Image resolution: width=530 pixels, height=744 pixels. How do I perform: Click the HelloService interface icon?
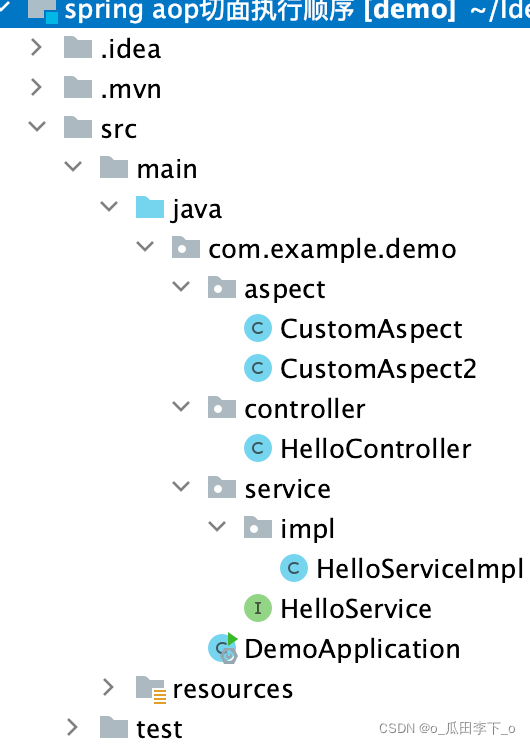point(258,608)
